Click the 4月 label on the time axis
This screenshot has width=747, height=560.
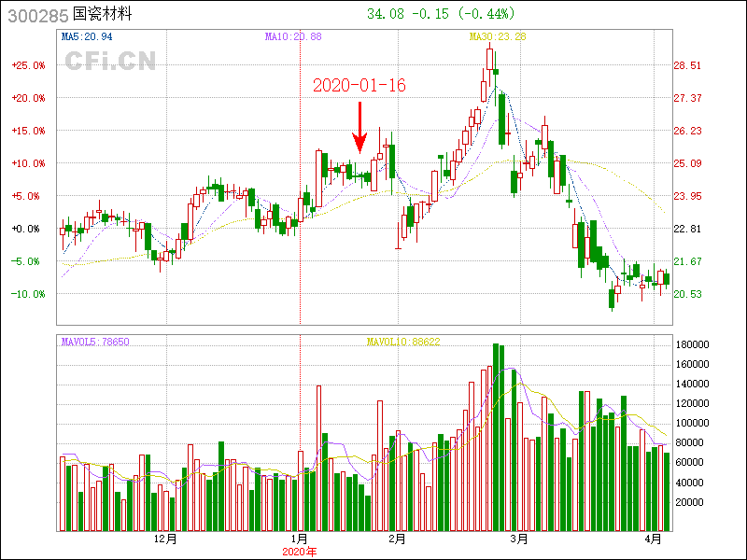pos(655,539)
